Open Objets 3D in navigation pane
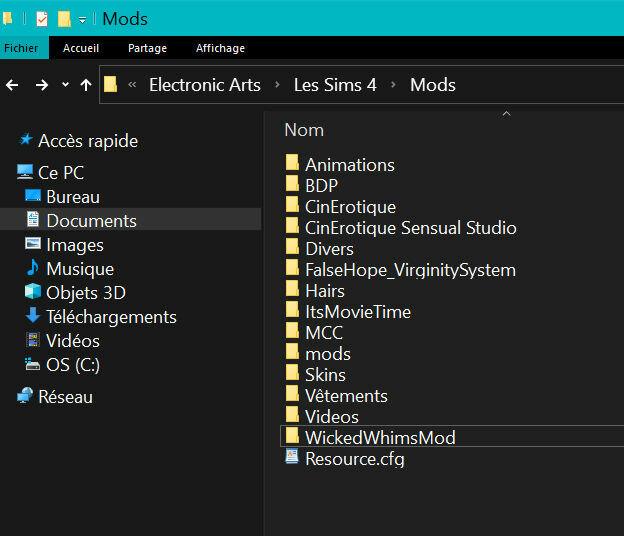 [x=86, y=293]
